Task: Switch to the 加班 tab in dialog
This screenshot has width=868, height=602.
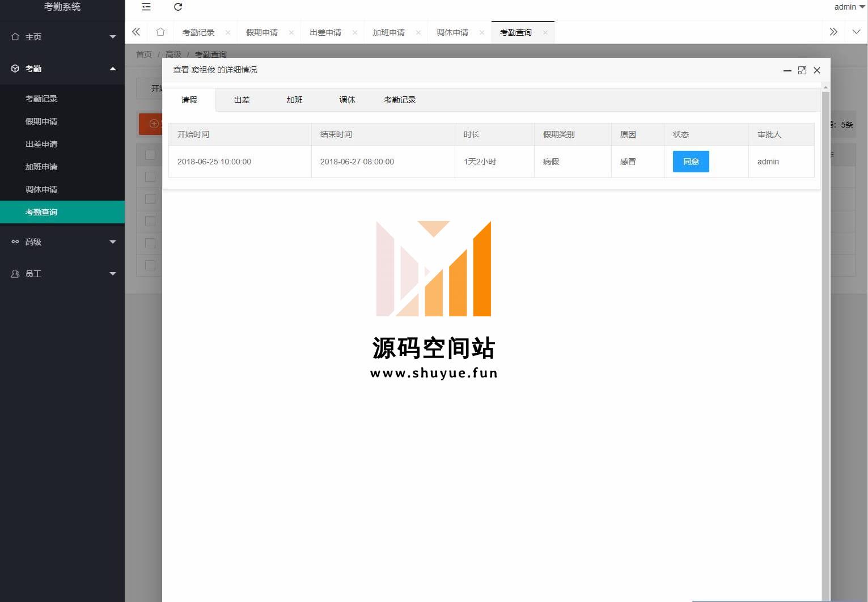Action: tap(295, 100)
